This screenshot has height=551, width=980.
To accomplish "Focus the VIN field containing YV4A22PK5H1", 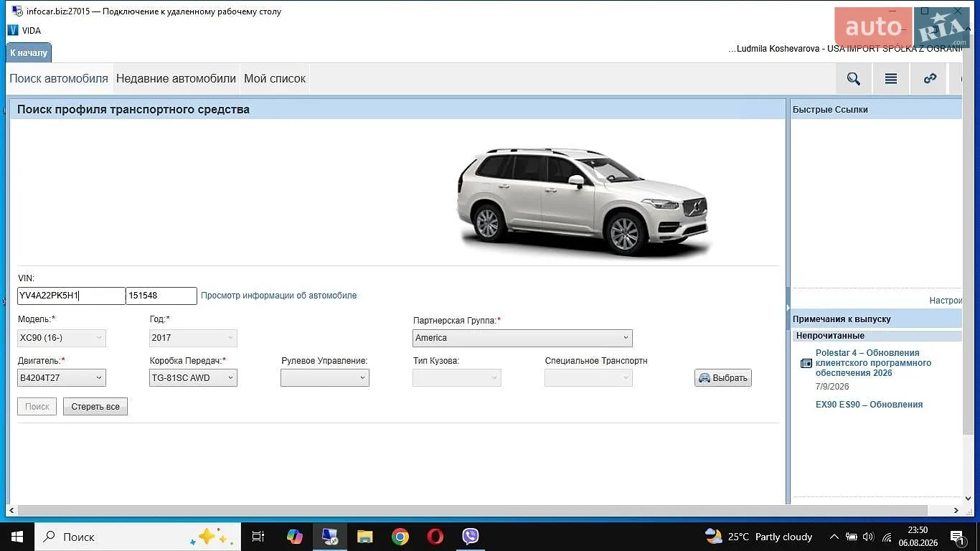I will 71,296.
